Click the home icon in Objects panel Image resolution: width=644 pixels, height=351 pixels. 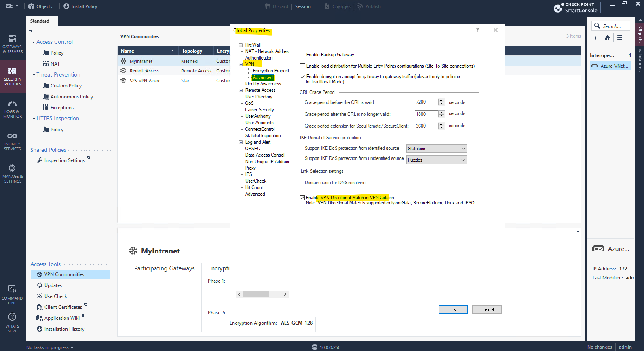(x=607, y=38)
